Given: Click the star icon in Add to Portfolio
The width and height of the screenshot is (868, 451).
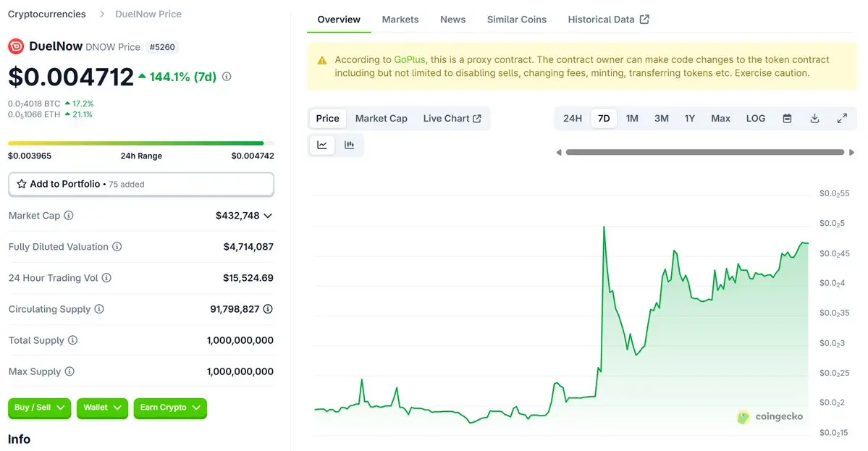Looking at the screenshot, I should [x=22, y=184].
